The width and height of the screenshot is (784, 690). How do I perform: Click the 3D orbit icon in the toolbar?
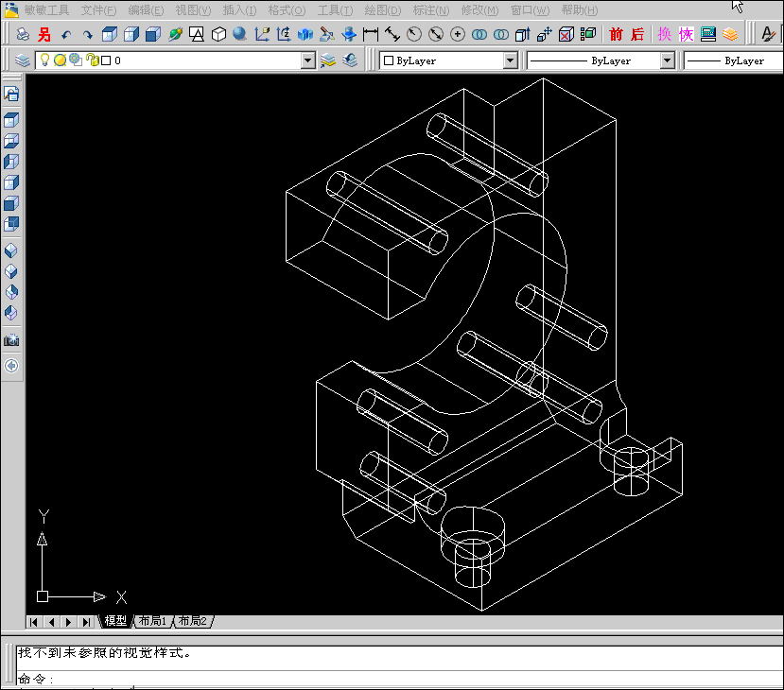click(175, 34)
